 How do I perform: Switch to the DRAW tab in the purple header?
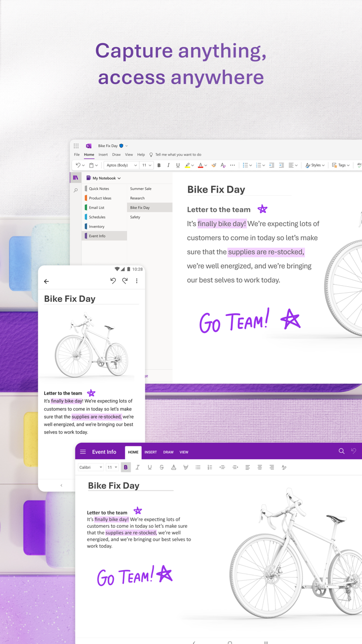coord(168,452)
